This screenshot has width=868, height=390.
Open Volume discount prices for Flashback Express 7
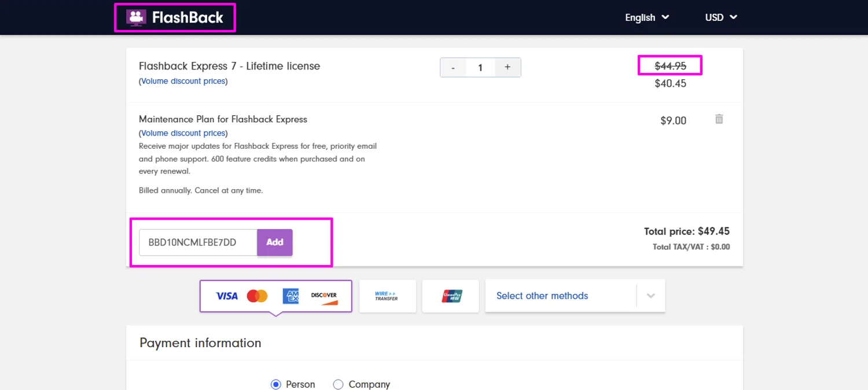point(183,82)
